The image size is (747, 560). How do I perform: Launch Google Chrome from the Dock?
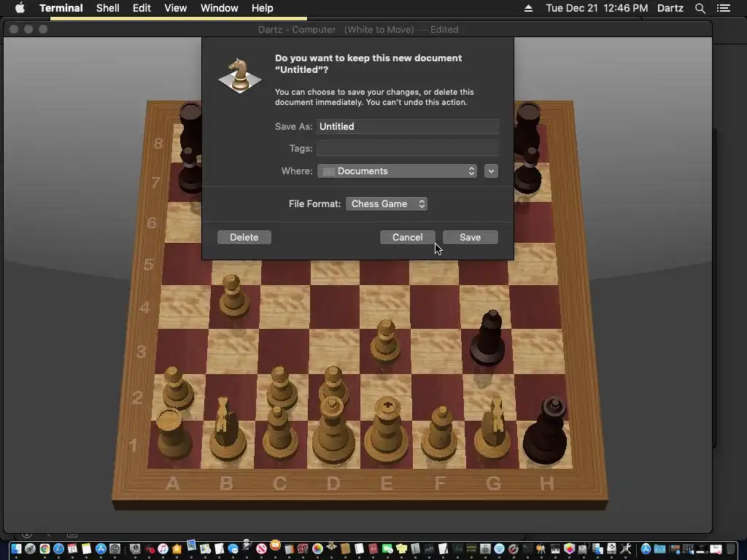44,548
